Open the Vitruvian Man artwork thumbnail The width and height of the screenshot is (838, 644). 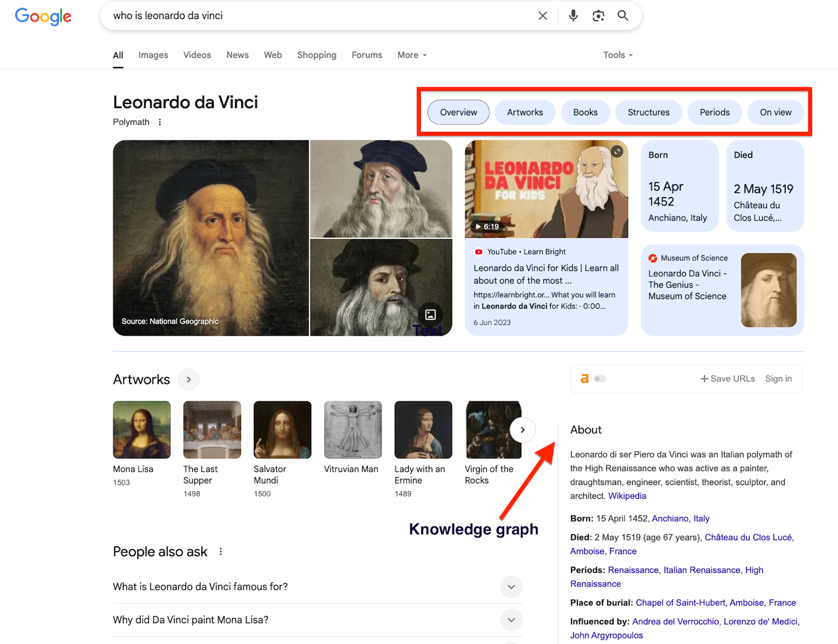353,430
